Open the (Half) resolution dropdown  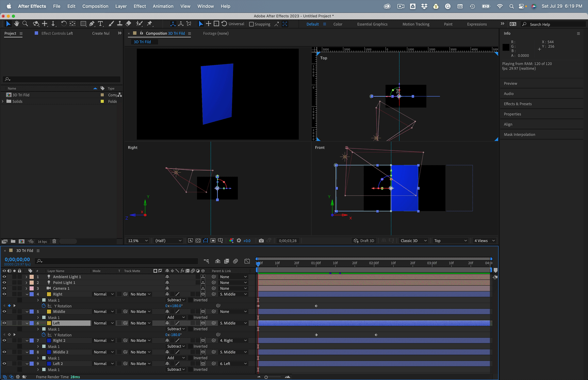coord(168,241)
